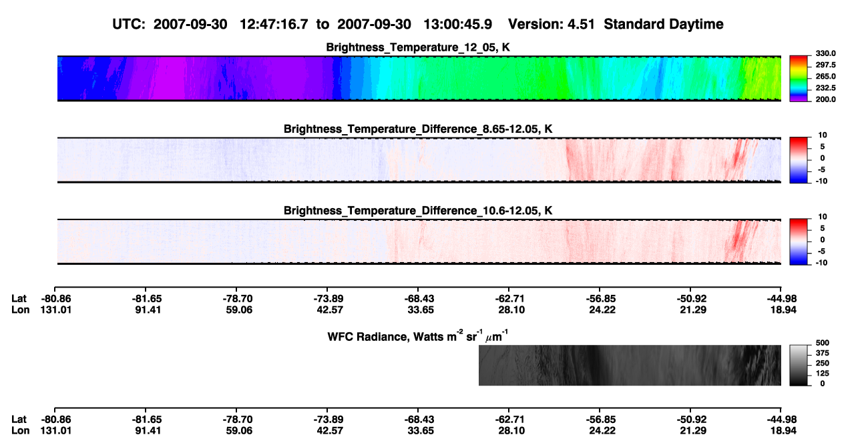Click the Brightness_Temperature_12_05 plot title

[419, 47]
